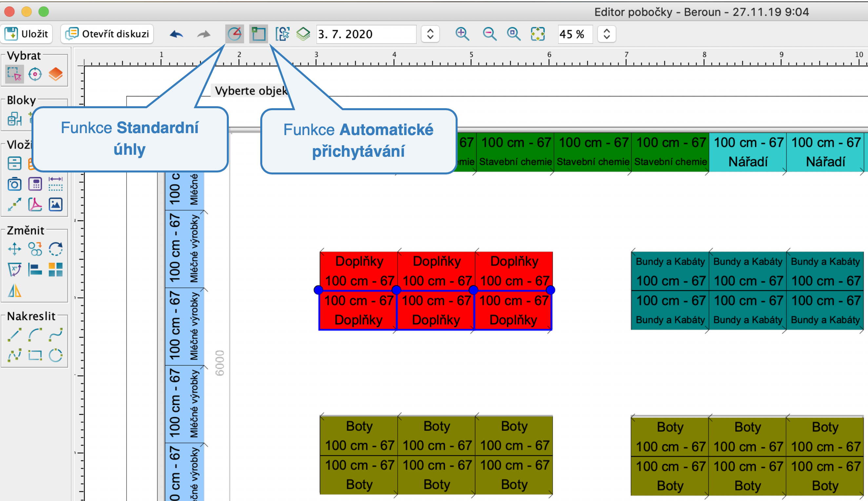Select the top-left olive Boty block
Image resolution: width=868 pixels, height=501 pixels.
[359, 436]
